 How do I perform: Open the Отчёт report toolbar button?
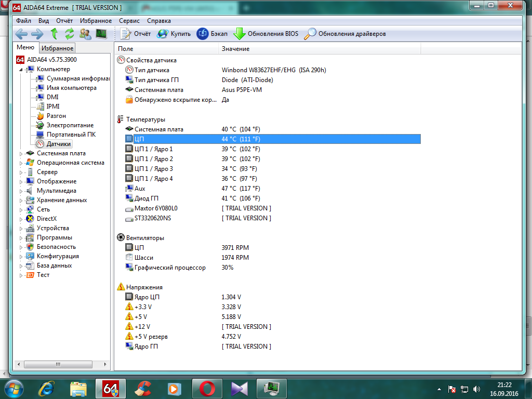coord(136,34)
